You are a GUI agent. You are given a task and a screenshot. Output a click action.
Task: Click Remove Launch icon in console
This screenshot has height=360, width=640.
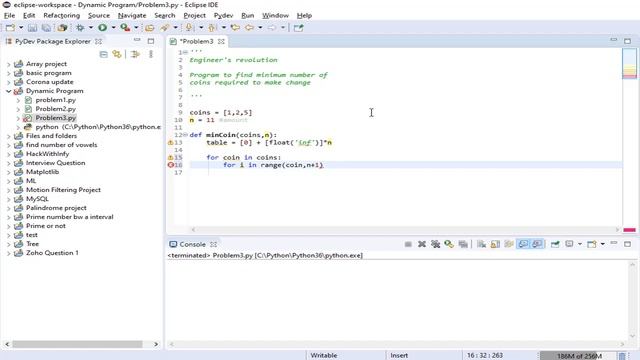pos(422,244)
